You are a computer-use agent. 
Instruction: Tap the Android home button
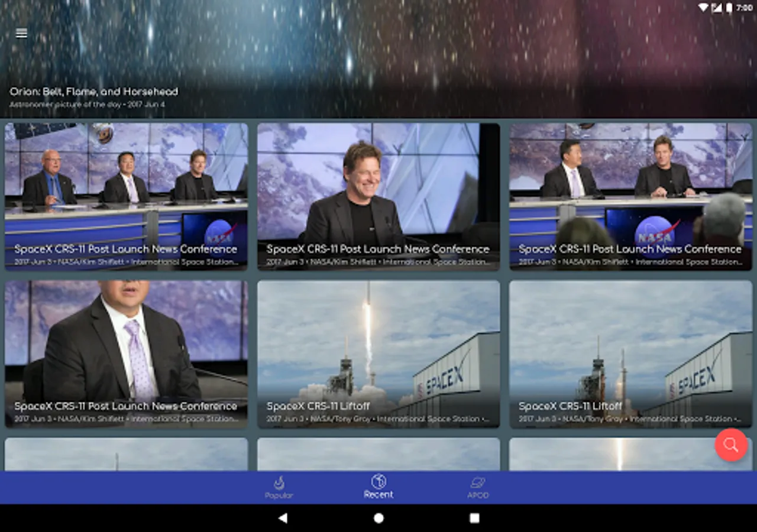pos(378,518)
